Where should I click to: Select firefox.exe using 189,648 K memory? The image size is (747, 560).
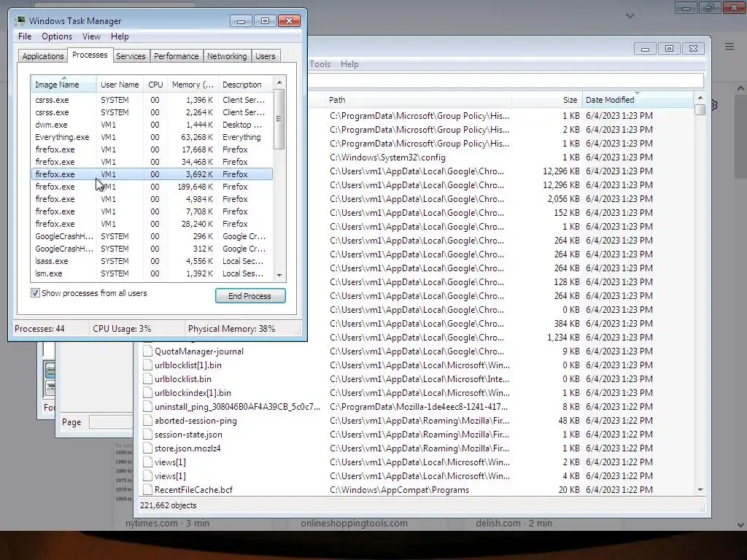[x=152, y=187]
